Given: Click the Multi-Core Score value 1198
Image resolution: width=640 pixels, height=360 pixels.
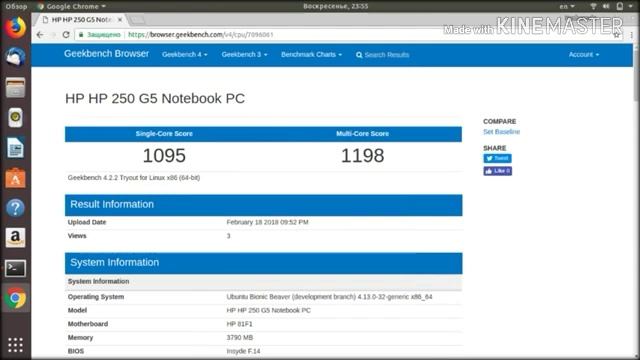Looking at the screenshot, I should (362, 156).
